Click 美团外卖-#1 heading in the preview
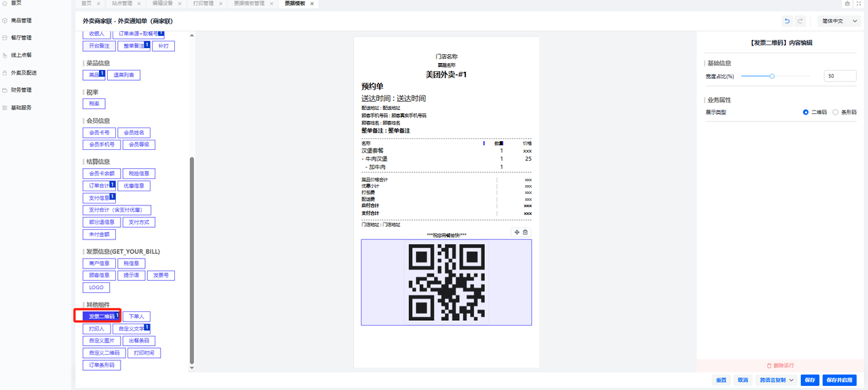This screenshot has height=390, width=868. pyautogui.click(x=446, y=75)
